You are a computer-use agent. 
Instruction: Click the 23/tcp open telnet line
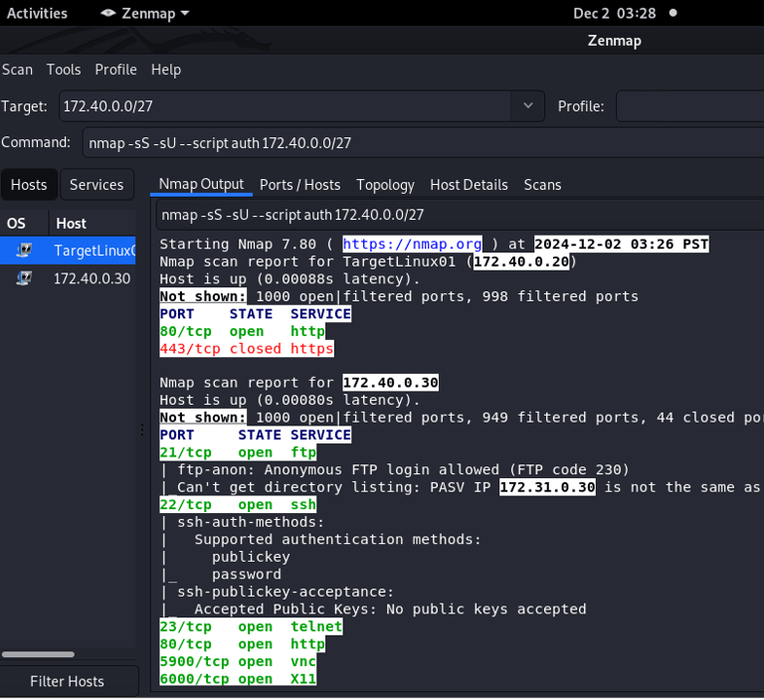(251, 626)
